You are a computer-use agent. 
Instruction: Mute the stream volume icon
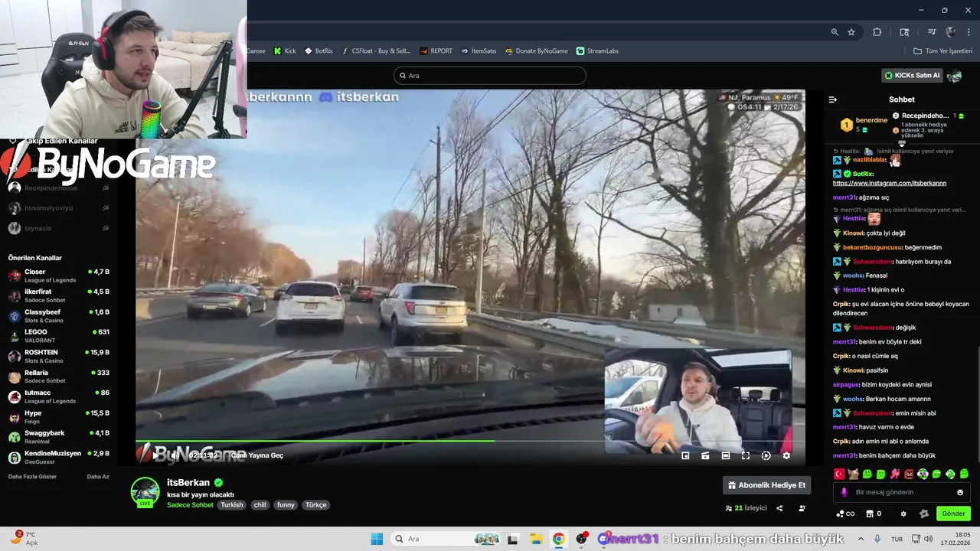[175, 455]
